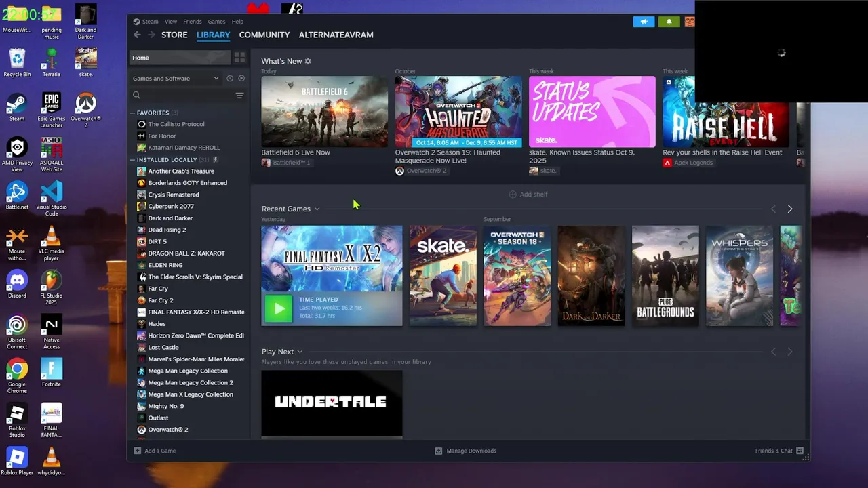Open Steam desktop shortcut
The height and width of the screenshot is (488, 868).
[x=17, y=108]
